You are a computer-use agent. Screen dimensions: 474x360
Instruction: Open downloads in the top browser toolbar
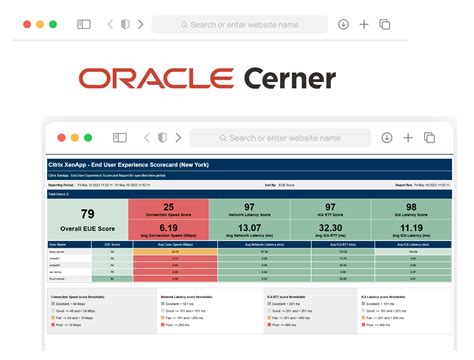343,24
